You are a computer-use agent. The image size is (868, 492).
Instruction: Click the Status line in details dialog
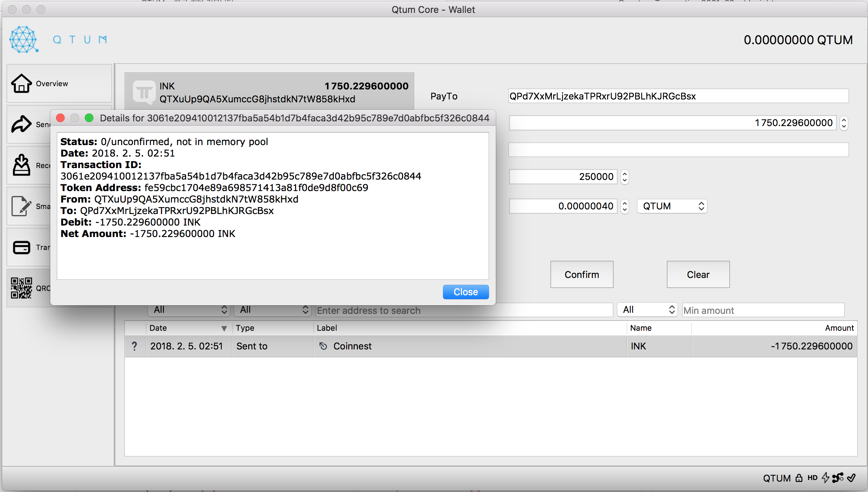point(164,142)
